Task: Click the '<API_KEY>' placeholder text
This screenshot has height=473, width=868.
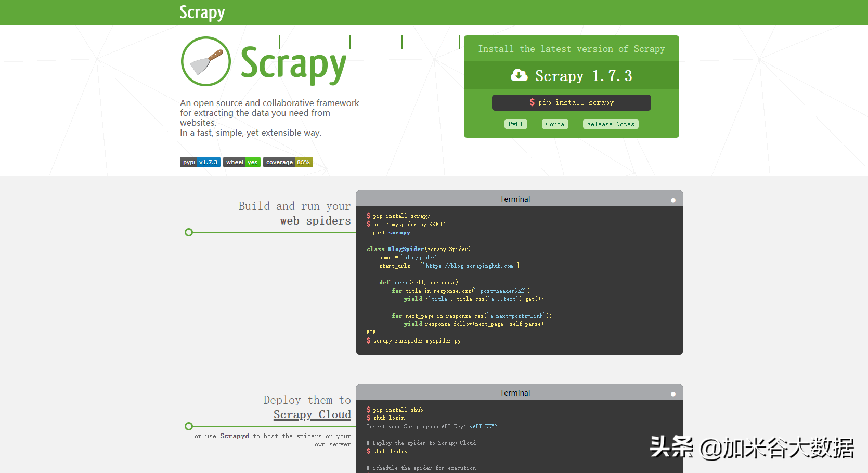Action: pyautogui.click(x=484, y=427)
